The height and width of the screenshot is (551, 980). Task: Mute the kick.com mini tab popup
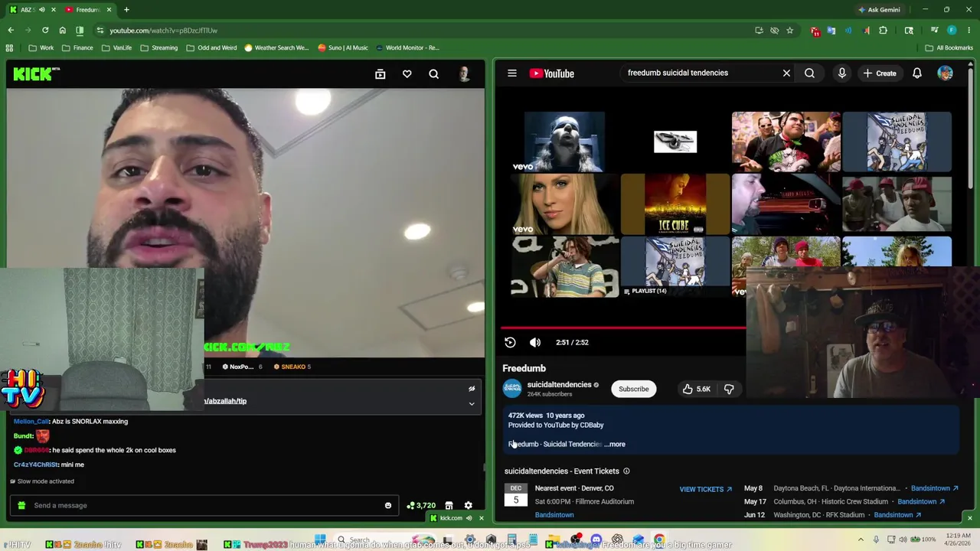(469, 518)
